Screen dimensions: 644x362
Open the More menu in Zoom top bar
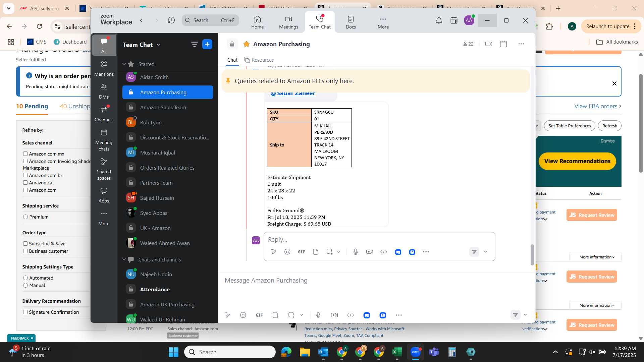(383, 22)
